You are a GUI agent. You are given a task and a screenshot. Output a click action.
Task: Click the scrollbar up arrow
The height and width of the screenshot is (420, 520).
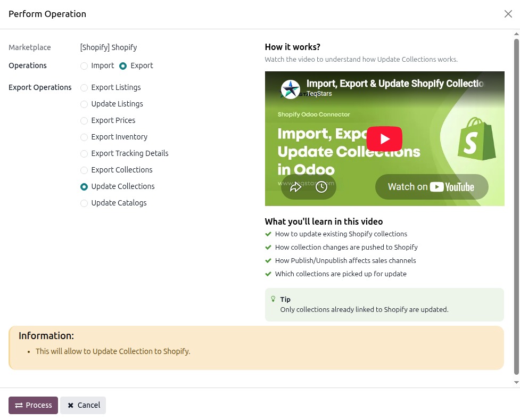(x=516, y=34)
